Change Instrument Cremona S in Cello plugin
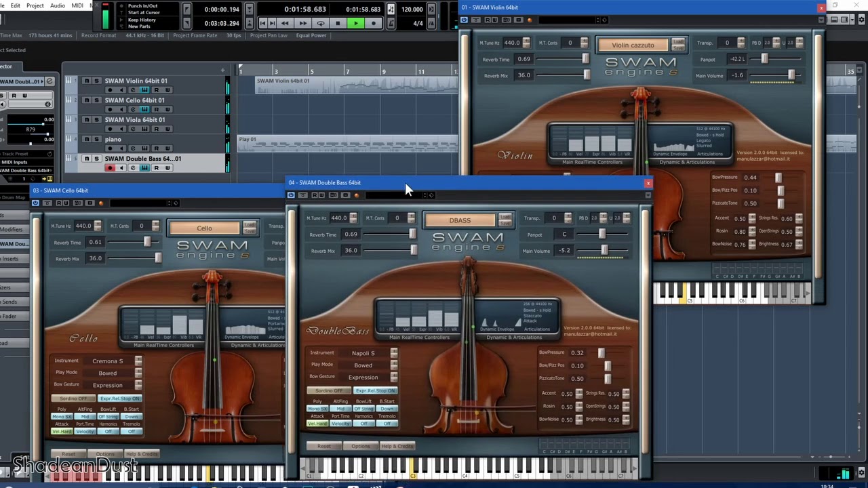This screenshot has width=868, height=488. click(107, 361)
